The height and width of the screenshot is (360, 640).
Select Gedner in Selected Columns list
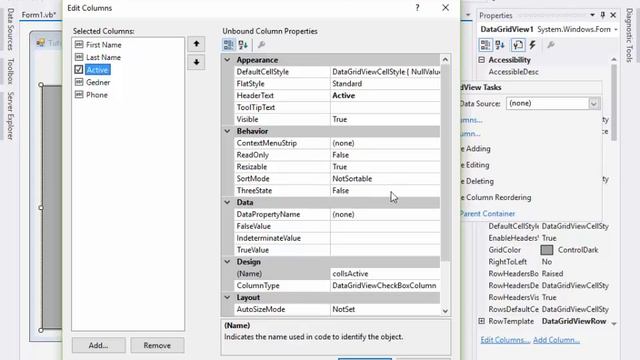98,82
